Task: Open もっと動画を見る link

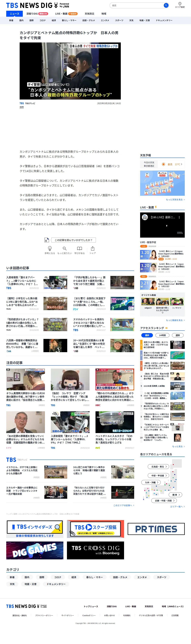Action: tap(175, 320)
